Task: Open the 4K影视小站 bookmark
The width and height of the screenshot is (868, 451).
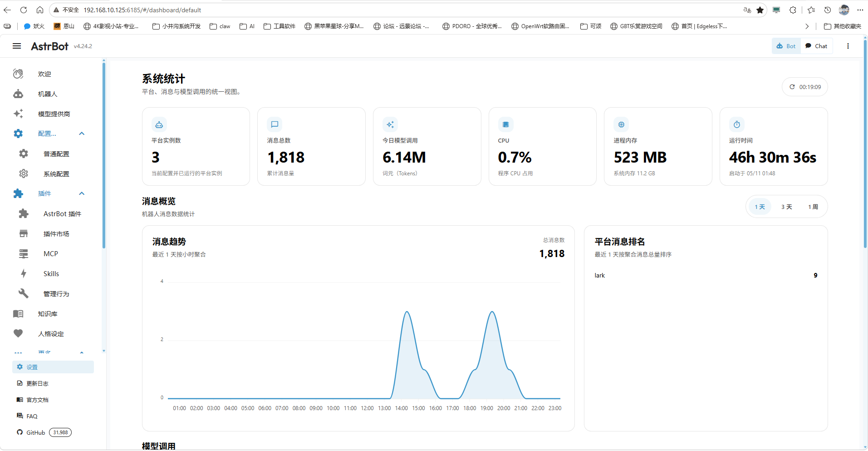Action: tap(112, 26)
